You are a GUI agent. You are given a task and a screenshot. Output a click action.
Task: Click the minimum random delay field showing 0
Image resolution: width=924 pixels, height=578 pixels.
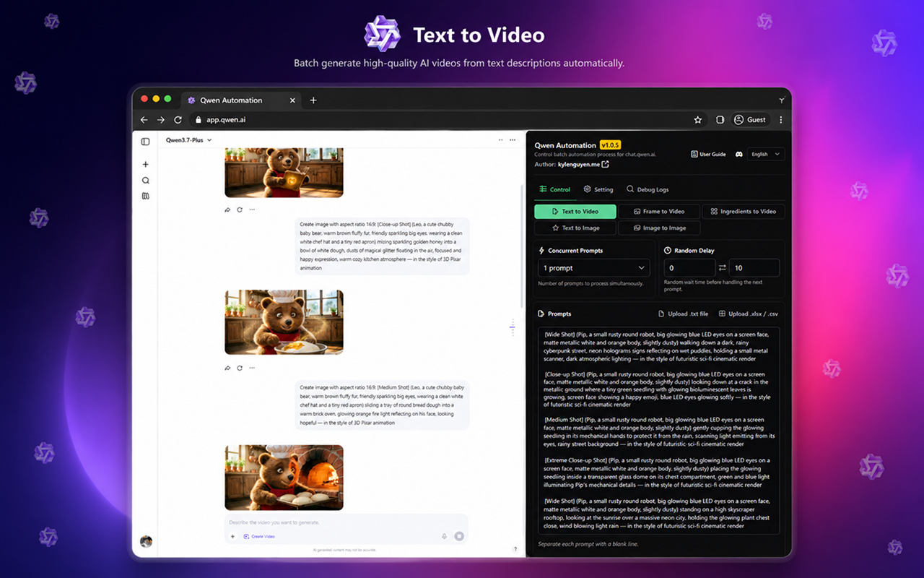(x=689, y=268)
